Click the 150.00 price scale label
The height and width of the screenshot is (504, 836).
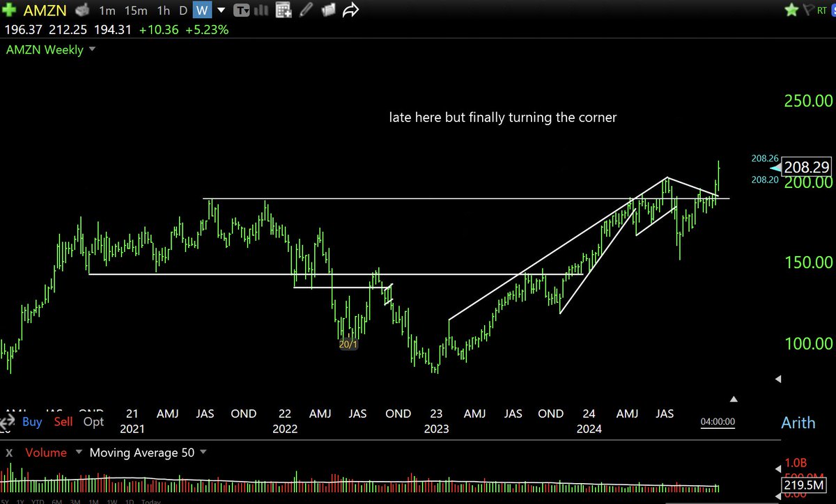(x=808, y=262)
